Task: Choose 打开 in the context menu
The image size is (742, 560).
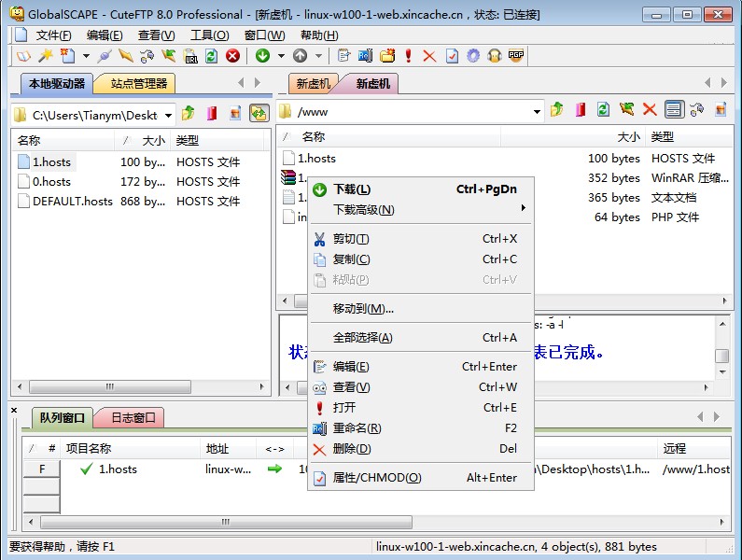Action: pyautogui.click(x=421, y=408)
